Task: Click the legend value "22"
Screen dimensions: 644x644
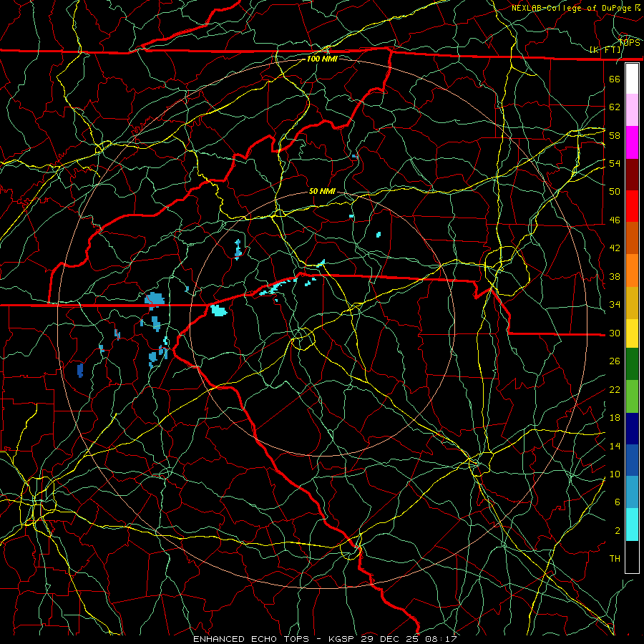Action: point(615,389)
